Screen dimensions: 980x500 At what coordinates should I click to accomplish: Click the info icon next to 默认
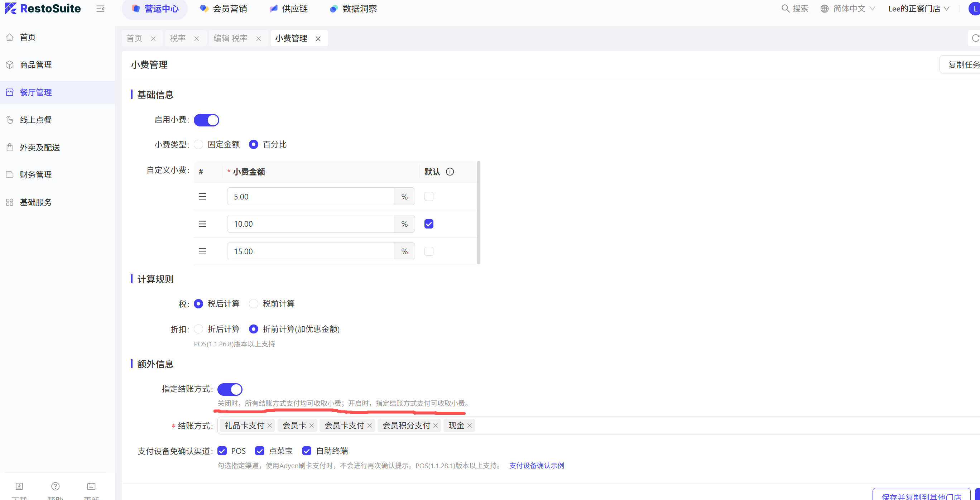450,172
